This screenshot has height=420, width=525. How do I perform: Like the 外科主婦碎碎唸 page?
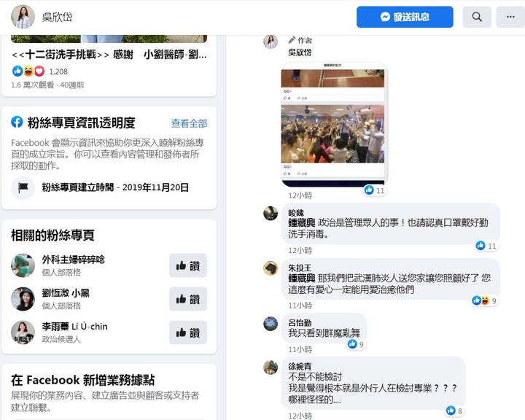(188, 265)
